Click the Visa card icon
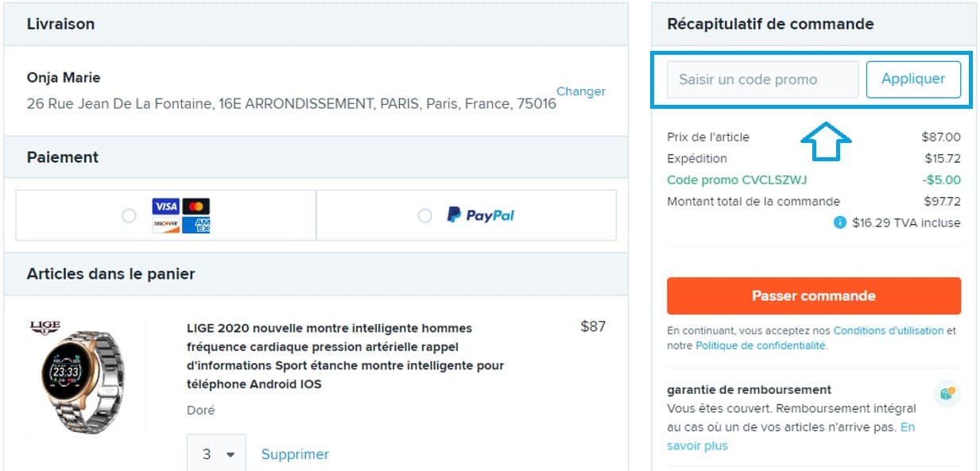The height and width of the screenshot is (471, 980). click(x=166, y=206)
